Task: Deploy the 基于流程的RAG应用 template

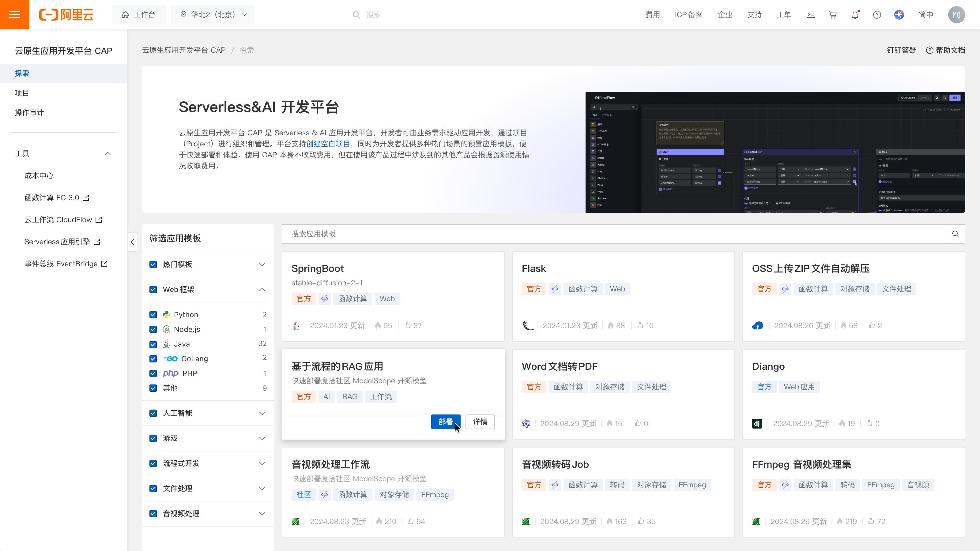Action: pyautogui.click(x=446, y=422)
